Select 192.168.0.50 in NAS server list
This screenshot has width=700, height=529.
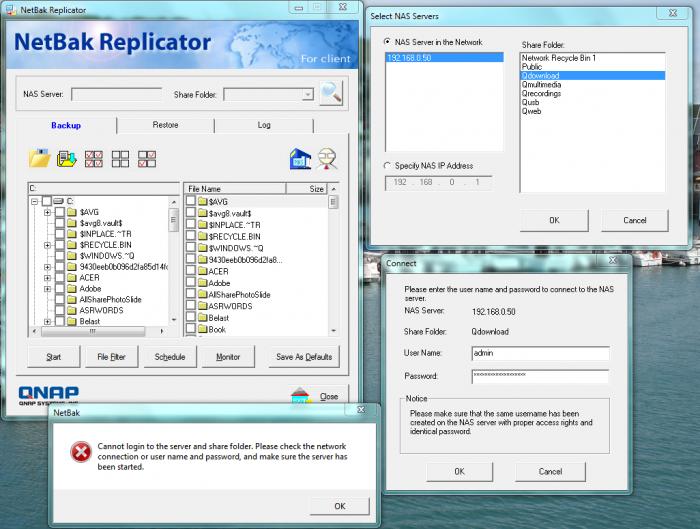point(444,58)
